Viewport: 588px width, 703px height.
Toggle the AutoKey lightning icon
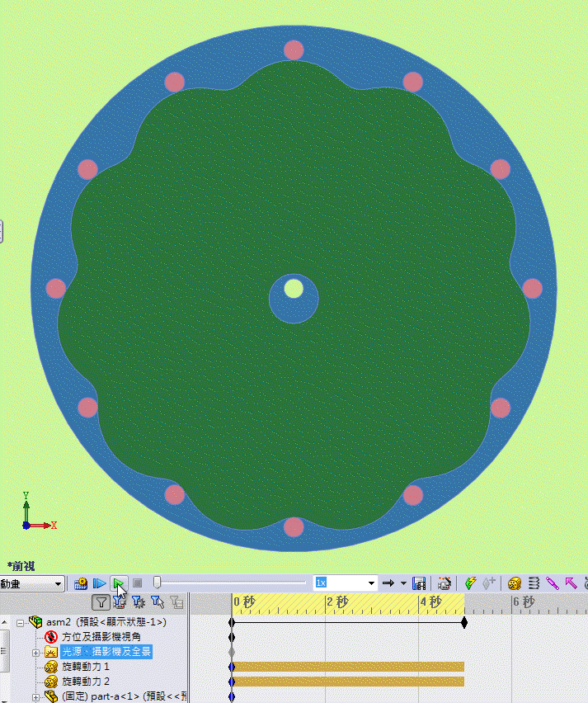click(470, 583)
